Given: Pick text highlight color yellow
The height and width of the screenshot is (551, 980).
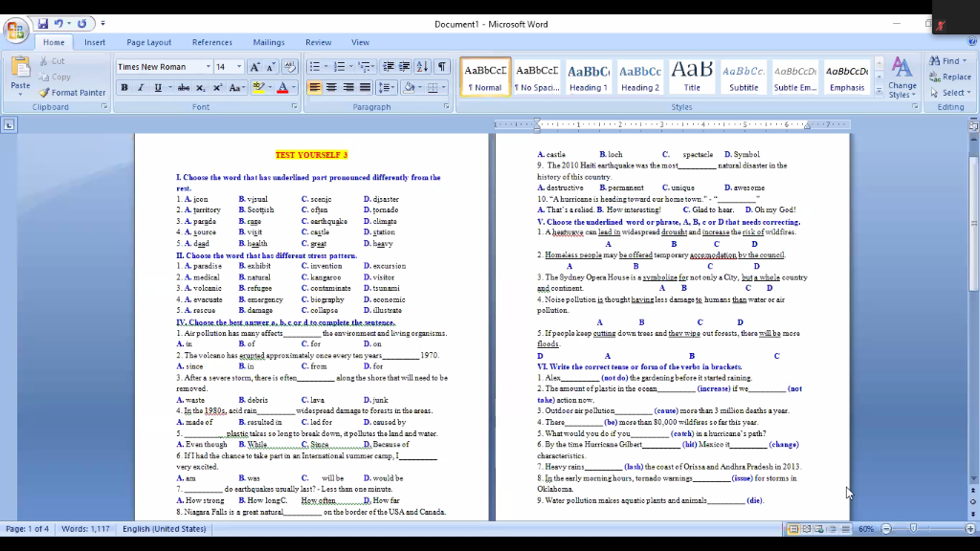Looking at the screenshot, I should pos(258,88).
